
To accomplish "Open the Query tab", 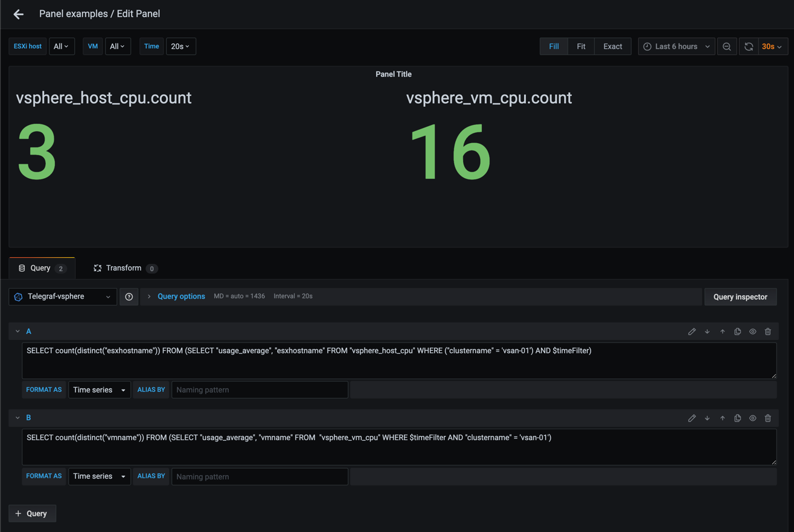I will [41, 268].
